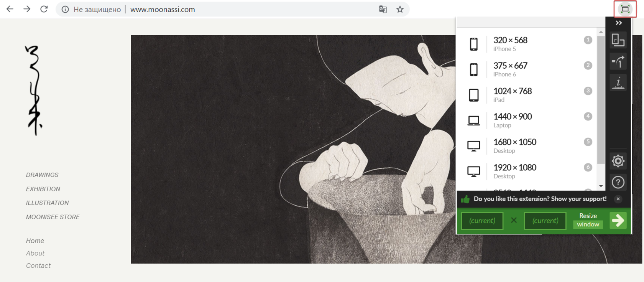Click the preset list scroll-down arrow

point(601,186)
